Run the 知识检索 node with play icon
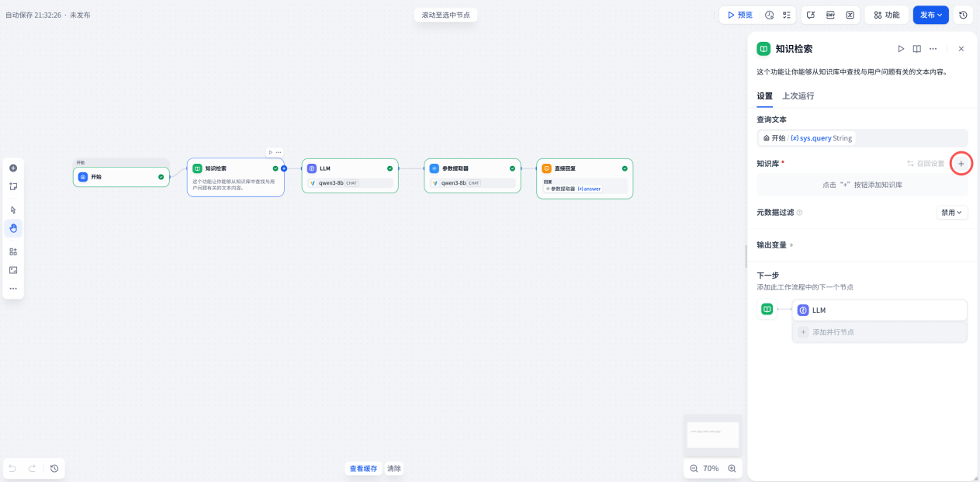The width and height of the screenshot is (980, 482). [x=901, y=49]
